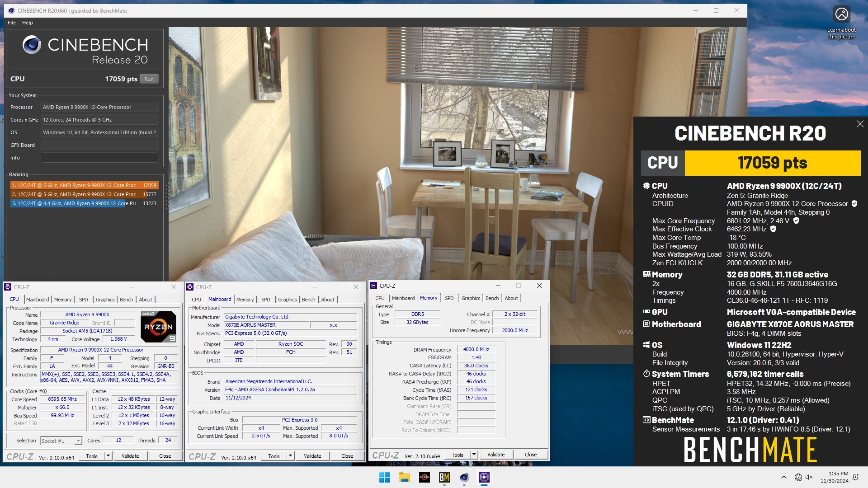Click the CAS# Latency 36.0 clocks value

coord(476,366)
